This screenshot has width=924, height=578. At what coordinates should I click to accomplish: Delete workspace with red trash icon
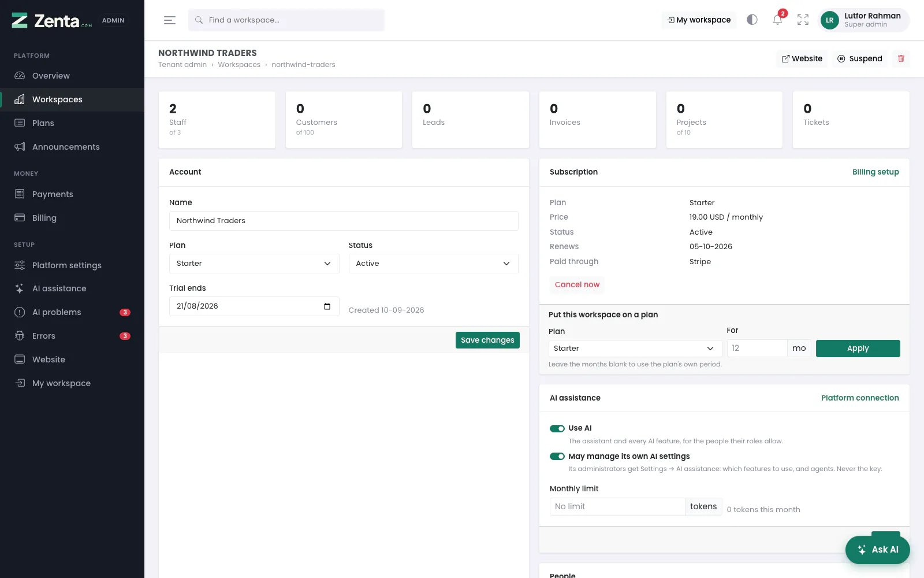(x=901, y=58)
